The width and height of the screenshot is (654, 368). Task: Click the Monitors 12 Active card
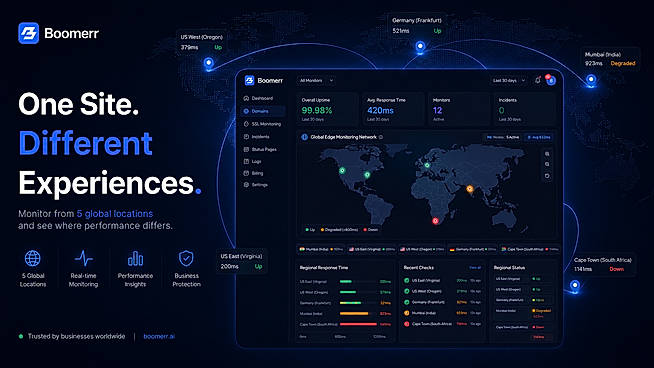click(459, 109)
